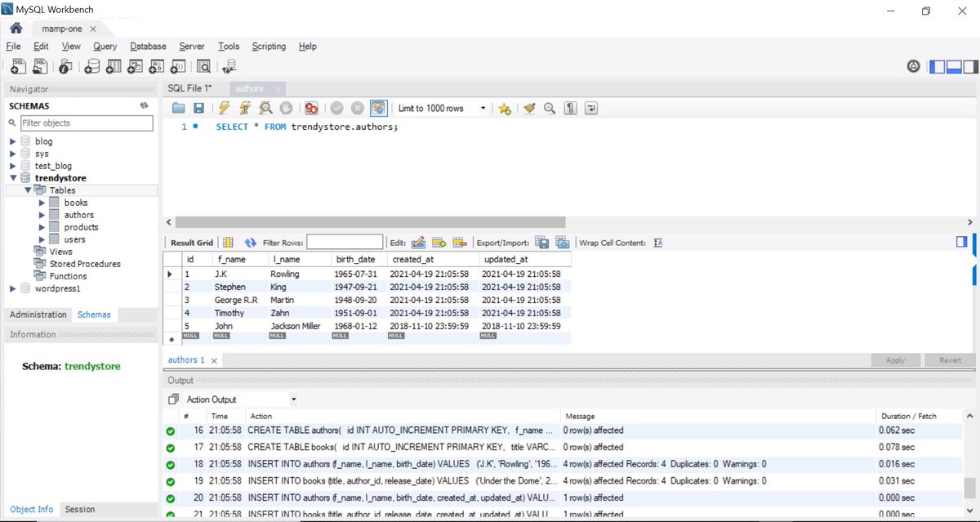The image size is (980, 522).
Task: Open the Action Output dropdown
Action: [241, 399]
